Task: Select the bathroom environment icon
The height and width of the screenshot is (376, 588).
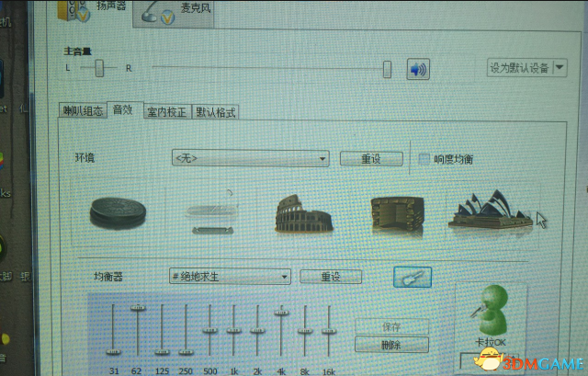Action: 212,212
